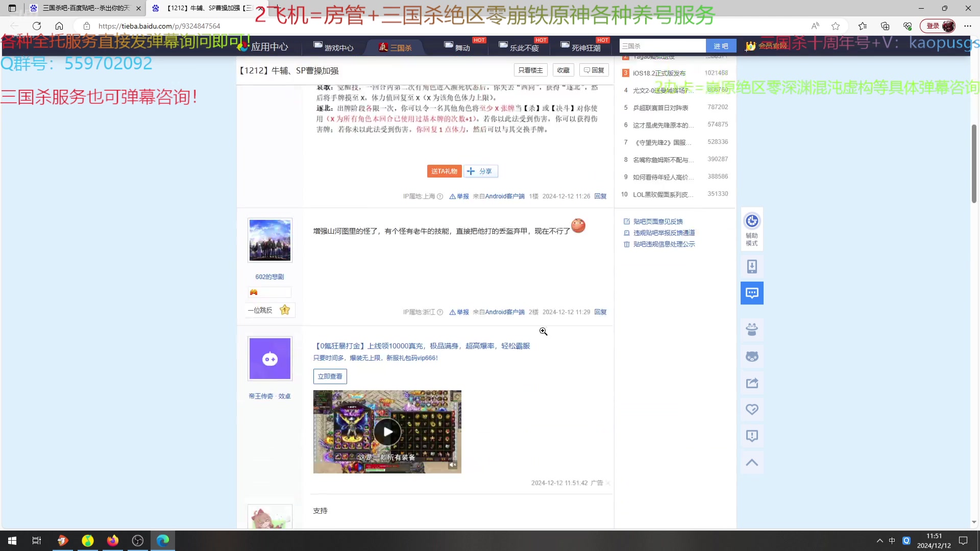Viewport: 980px width, 551px height.
Task: Click the 送TA礼物 button
Action: click(x=444, y=171)
